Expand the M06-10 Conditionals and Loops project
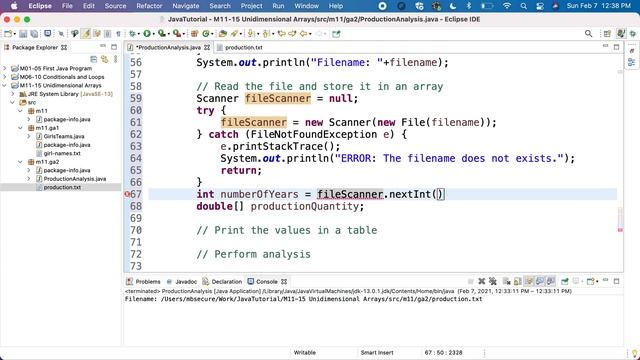 (x=5, y=77)
